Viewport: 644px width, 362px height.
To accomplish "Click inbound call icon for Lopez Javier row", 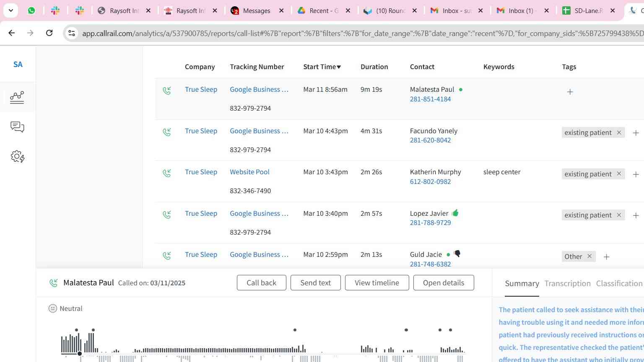I will [x=167, y=215].
